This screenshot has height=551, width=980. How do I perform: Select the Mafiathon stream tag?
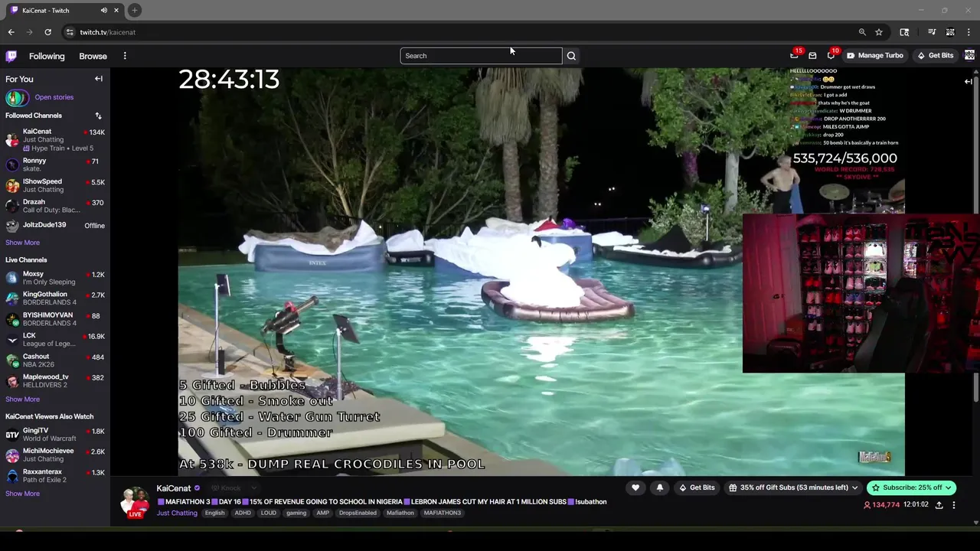pos(400,513)
